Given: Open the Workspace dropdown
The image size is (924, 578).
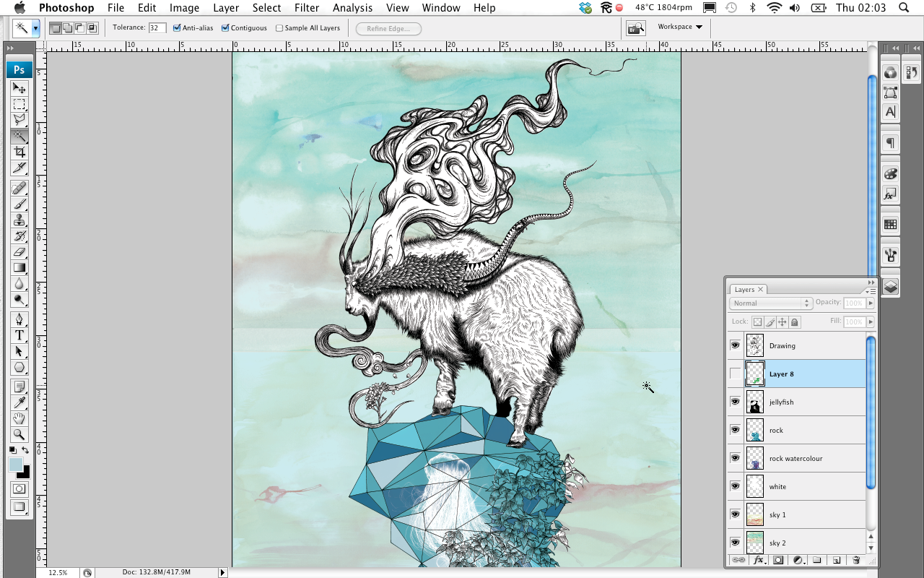Looking at the screenshot, I should 680,27.
